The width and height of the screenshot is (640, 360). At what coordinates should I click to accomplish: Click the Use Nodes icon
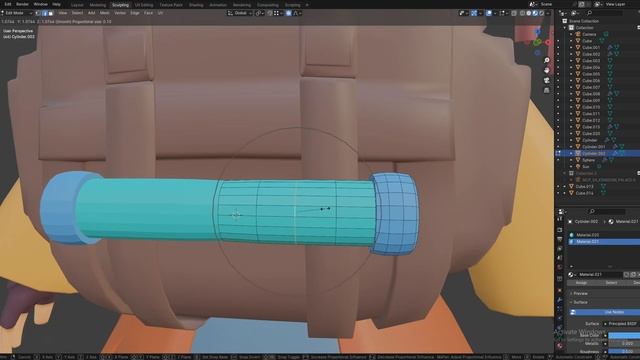(x=573, y=312)
